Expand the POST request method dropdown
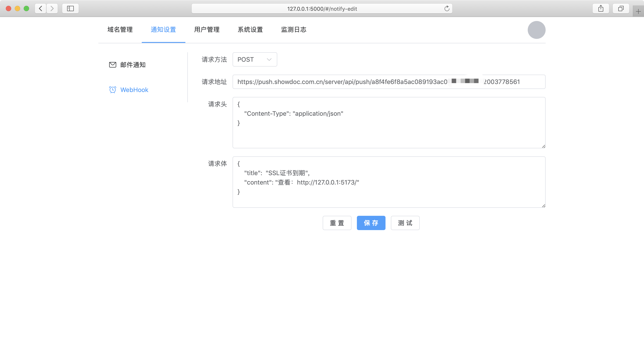This screenshot has width=644, height=361. [x=254, y=59]
